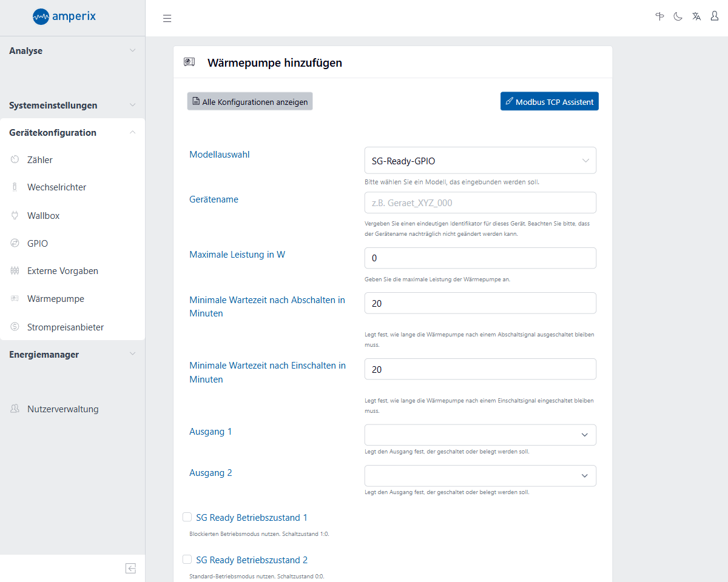Viewport: 728px width, 582px height.
Task: Focus the Gerätename input field
Action: coord(480,203)
